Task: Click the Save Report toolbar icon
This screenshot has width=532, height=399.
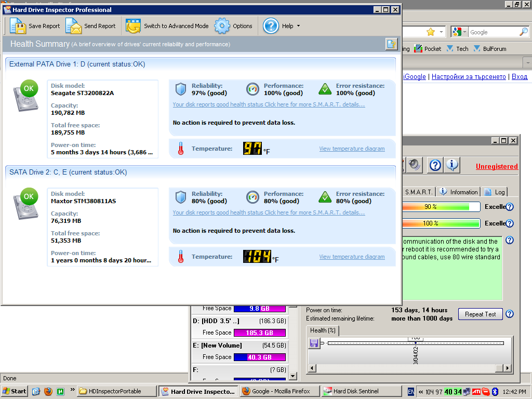Action: [x=18, y=26]
